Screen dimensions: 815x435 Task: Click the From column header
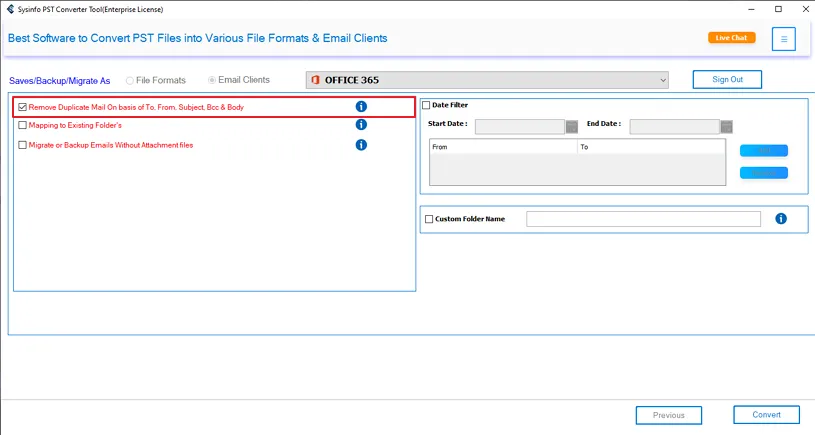coord(503,147)
